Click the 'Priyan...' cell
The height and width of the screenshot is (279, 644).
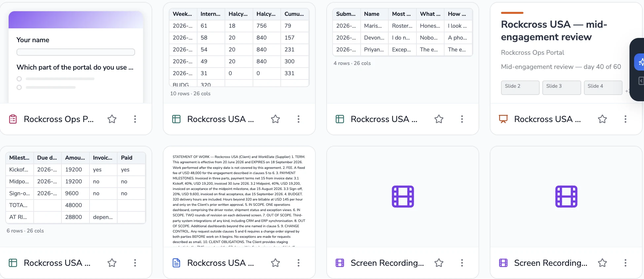[x=374, y=49]
